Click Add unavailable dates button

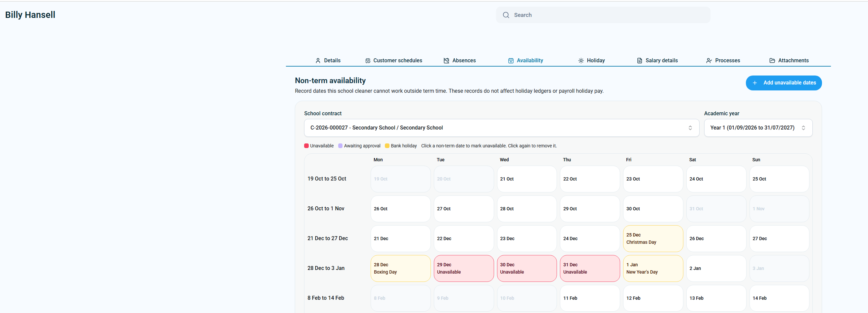(783, 83)
